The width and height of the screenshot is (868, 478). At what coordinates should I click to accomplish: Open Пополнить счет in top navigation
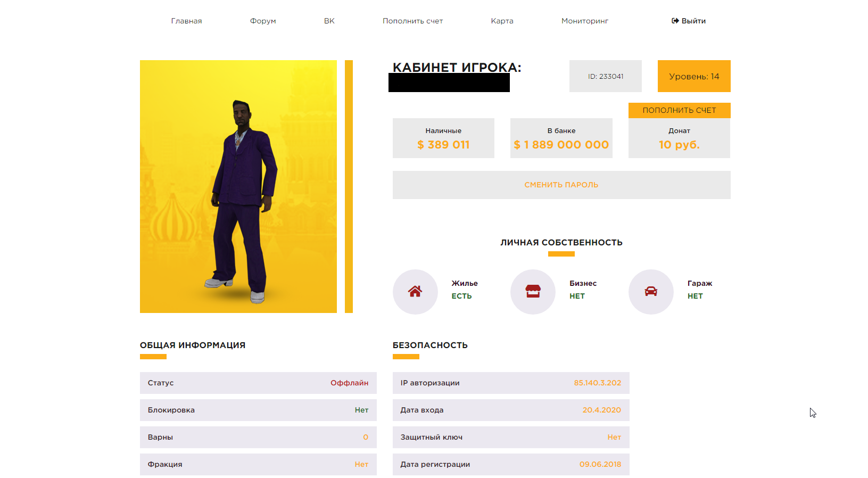(x=412, y=21)
